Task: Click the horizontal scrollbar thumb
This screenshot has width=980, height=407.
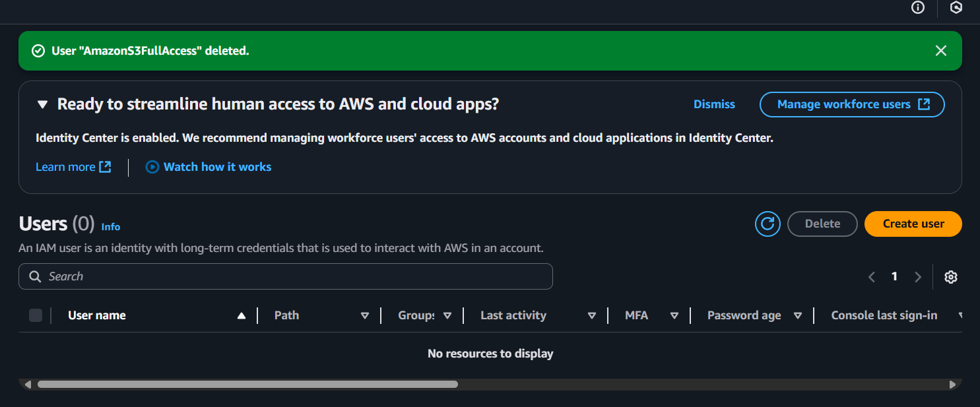Action: tap(247, 384)
